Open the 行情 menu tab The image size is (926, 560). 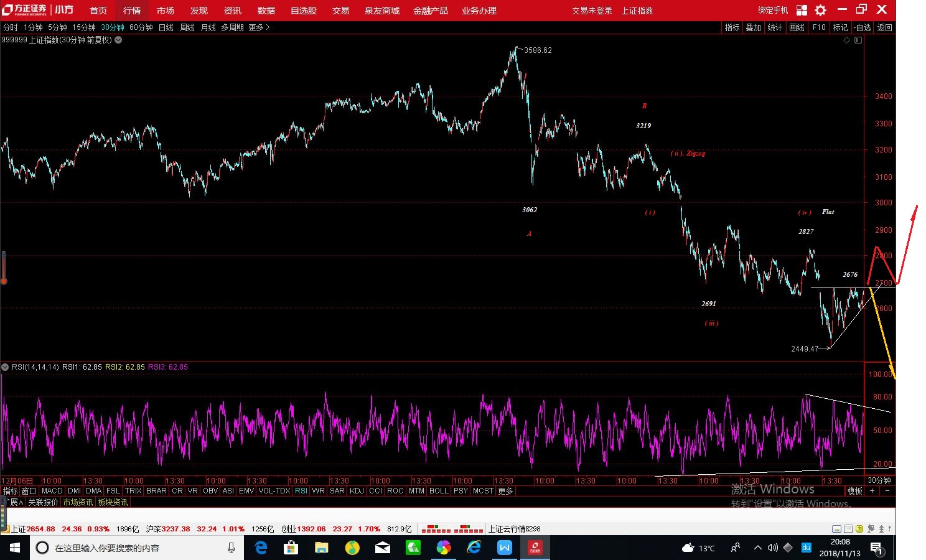(132, 11)
